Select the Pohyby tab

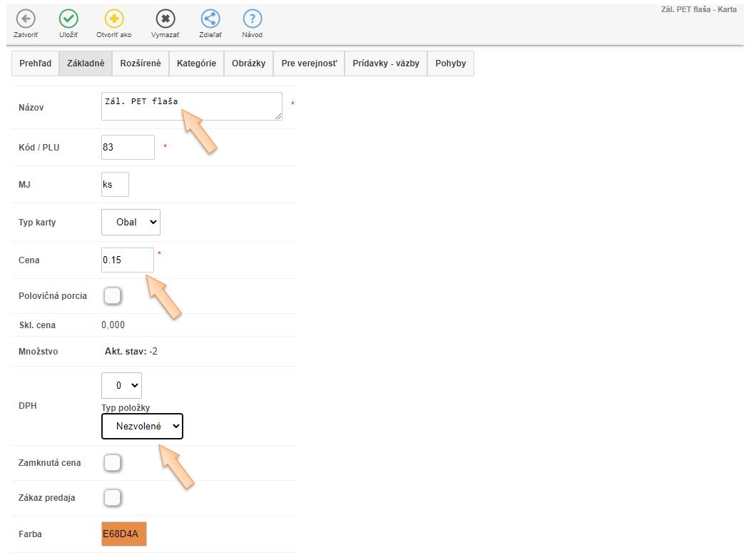click(450, 63)
